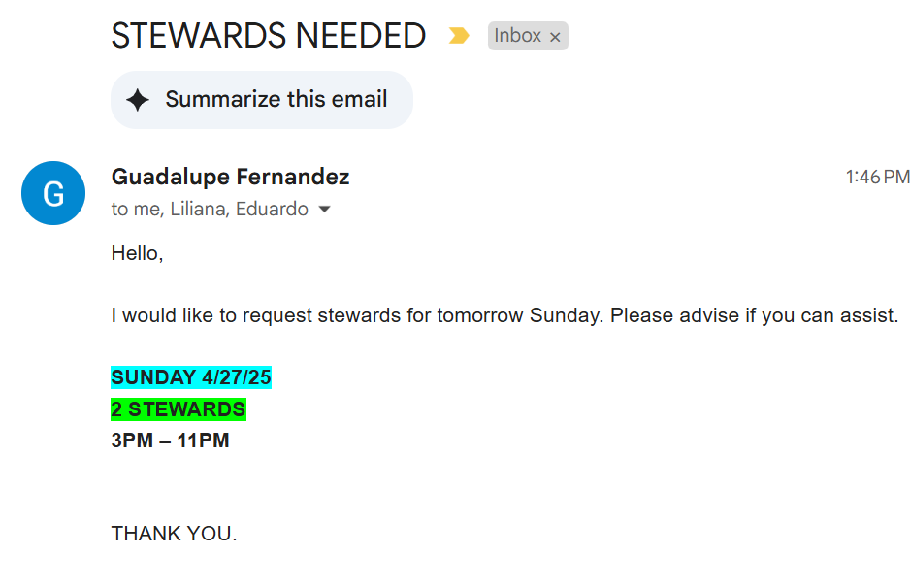
Task: Click the cyan-highlighted SUNDAY 4/27/25 text
Action: point(191,377)
